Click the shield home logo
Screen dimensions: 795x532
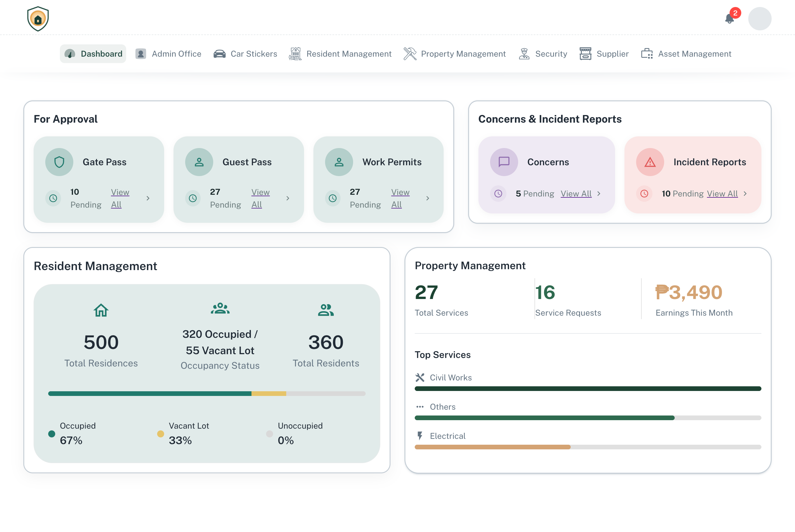(x=38, y=19)
